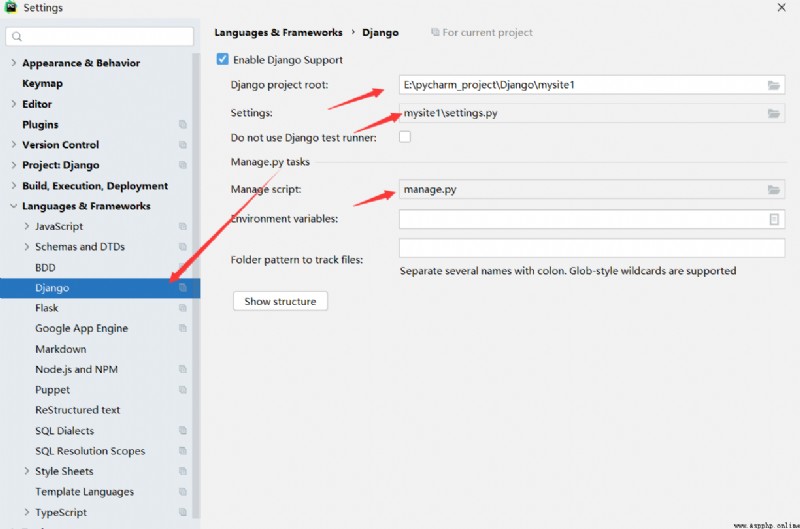Viewport: 800px width, 529px height.
Task: Expand Style Sheets subsection
Action: tap(27, 471)
